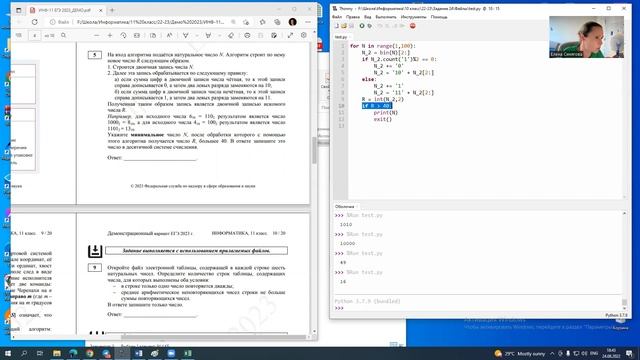This screenshot has height=360, width=640.
Task: Open Edge Collections
Action: (277, 22)
